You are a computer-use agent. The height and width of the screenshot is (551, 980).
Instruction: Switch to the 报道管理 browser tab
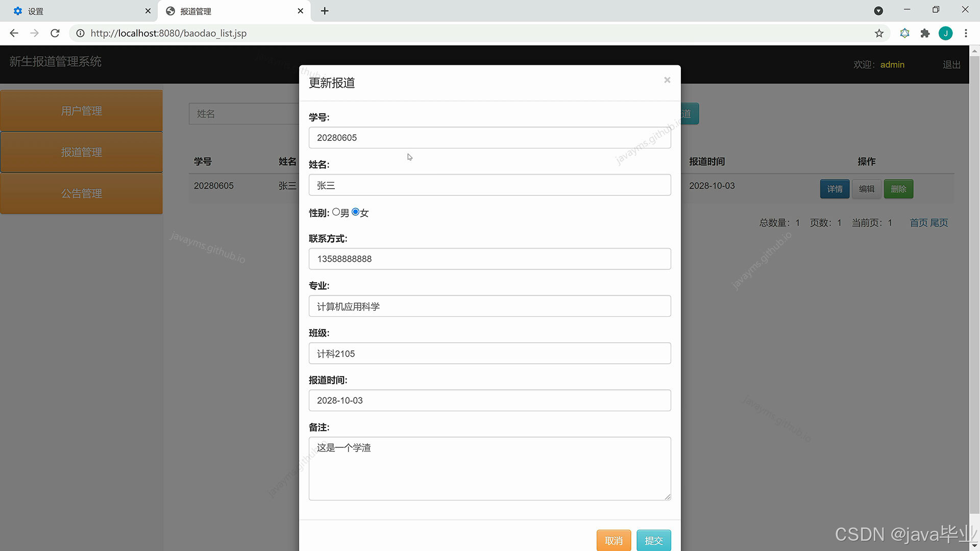click(234, 11)
